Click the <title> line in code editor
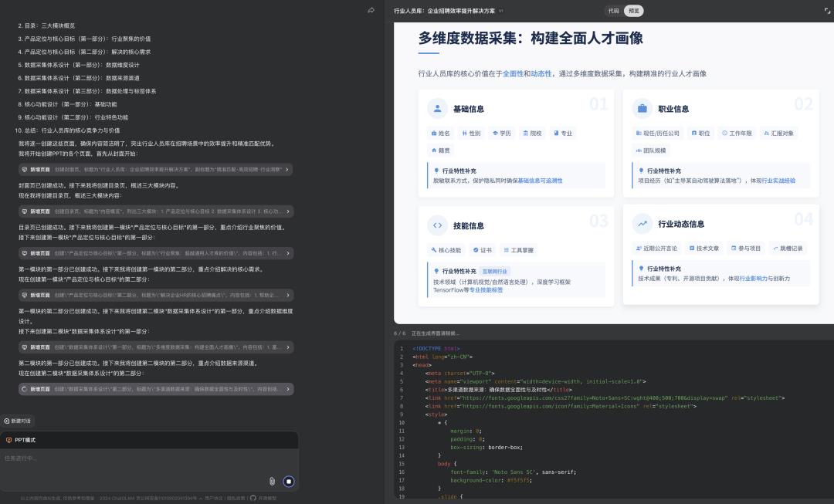 click(498, 390)
